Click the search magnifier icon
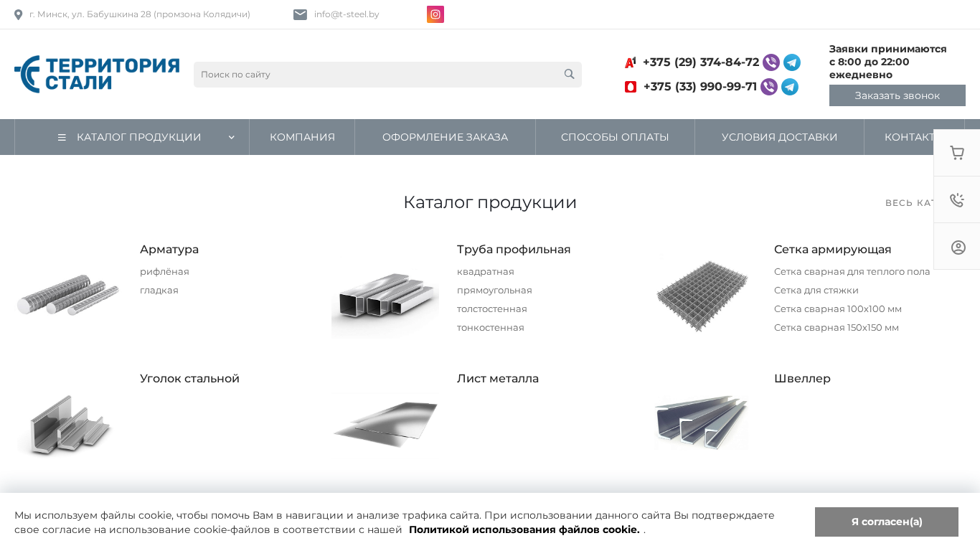980x551 pixels. [570, 74]
